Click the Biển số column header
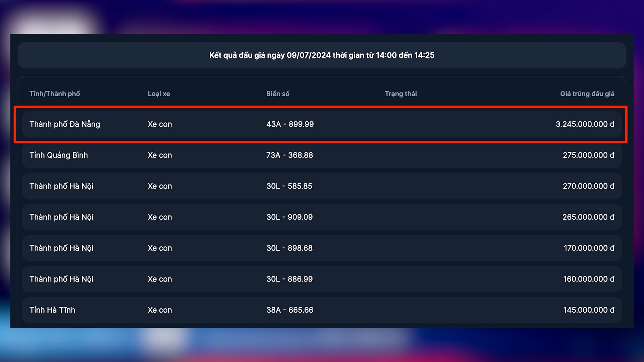 click(x=278, y=94)
